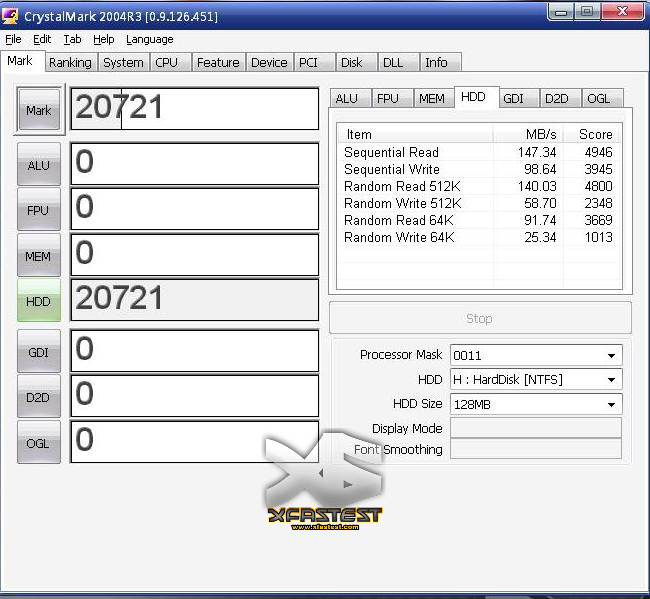The width and height of the screenshot is (650, 599).
Task: Start the D2D benchmark button
Action: 39,397
